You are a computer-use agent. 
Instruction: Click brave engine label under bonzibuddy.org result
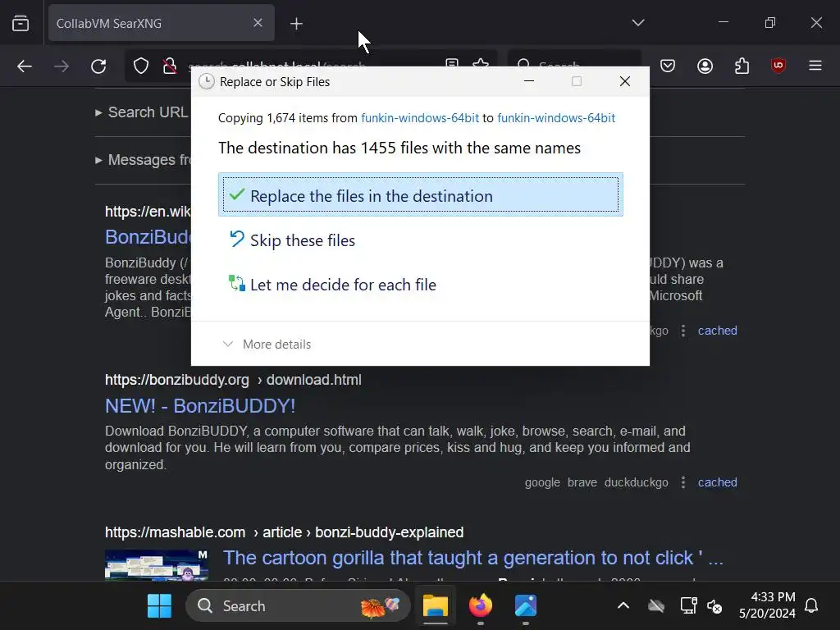582,482
